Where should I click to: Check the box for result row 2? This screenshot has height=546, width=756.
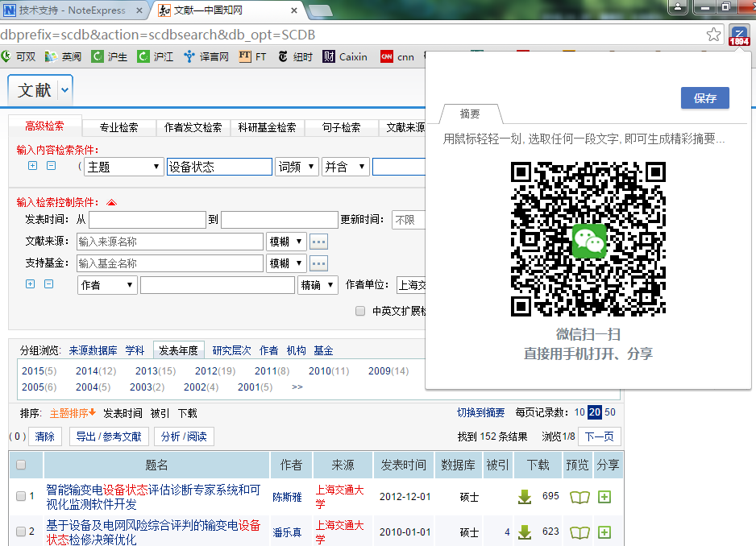pyautogui.click(x=21, y=532)
